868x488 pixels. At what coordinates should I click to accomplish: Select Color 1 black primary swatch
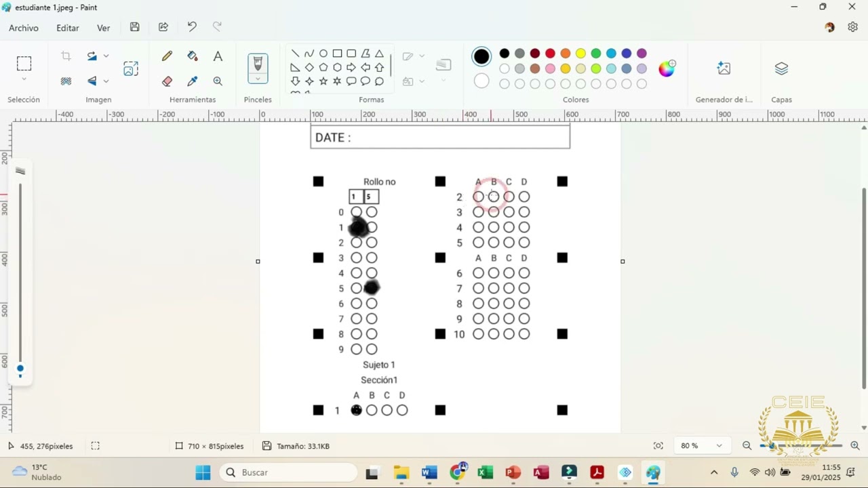click(481, 57)
